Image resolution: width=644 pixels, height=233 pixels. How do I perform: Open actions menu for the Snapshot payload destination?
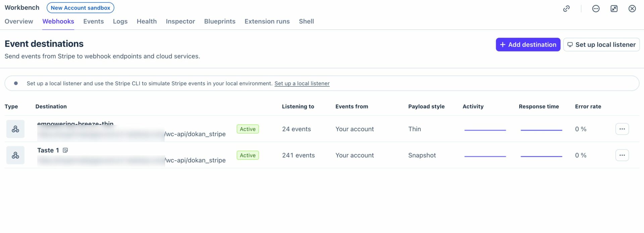[622, 155]
